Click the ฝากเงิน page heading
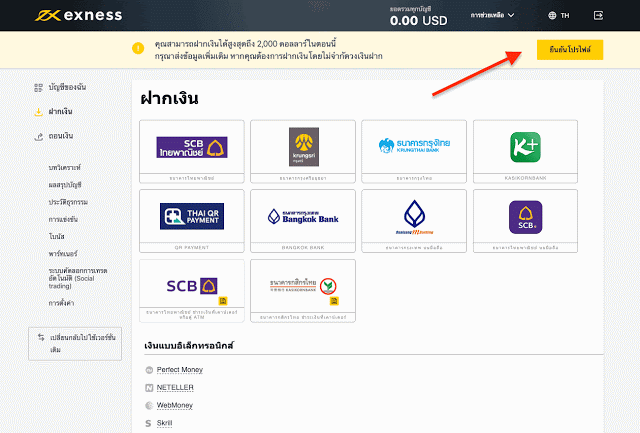The image size is (640, 433). pyautogui.click(x=169, y=98)
